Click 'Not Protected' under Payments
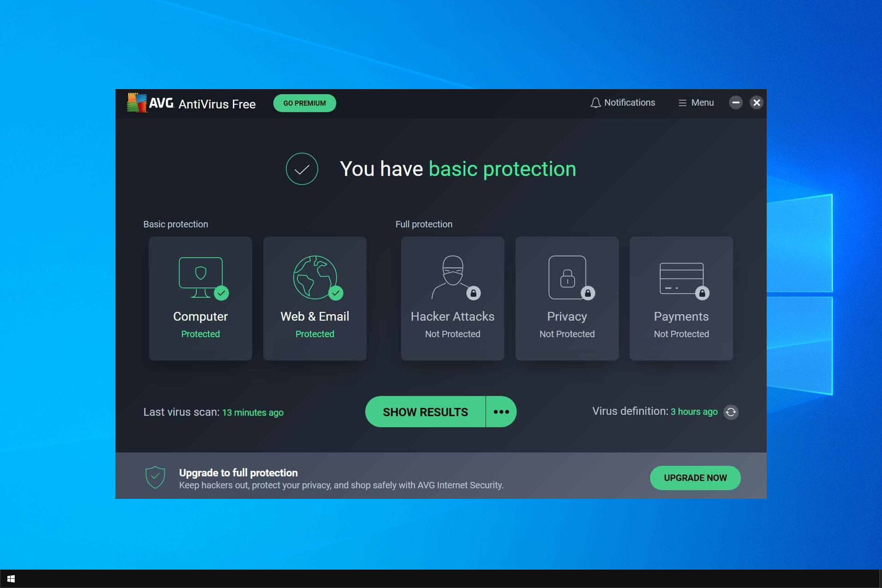Viewport: 882px width, 588px height. [681, 334]
